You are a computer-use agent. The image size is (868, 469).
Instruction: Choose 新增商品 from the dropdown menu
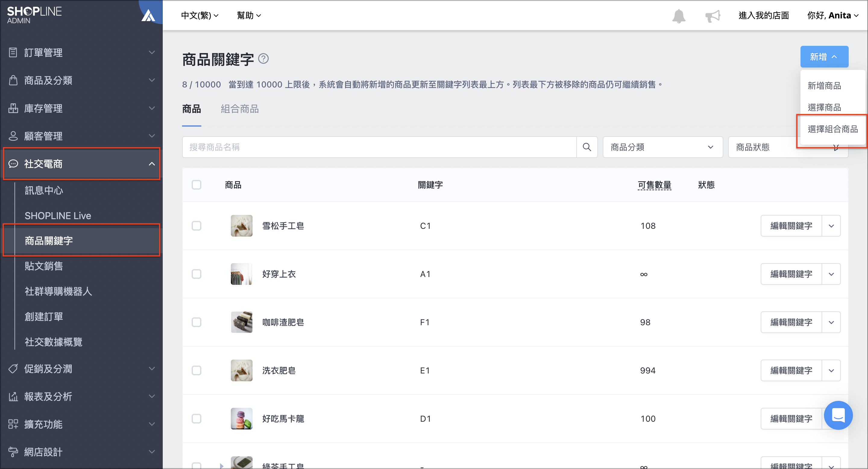(x=824, y=86)
